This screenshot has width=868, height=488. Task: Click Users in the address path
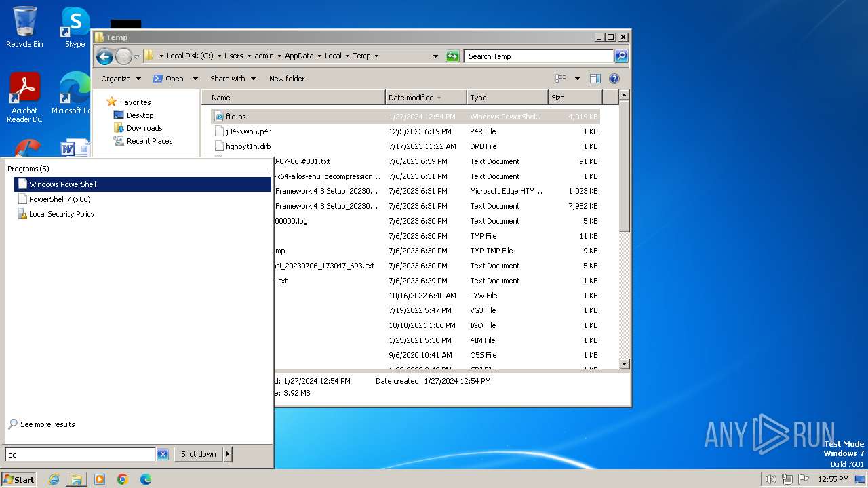point(233,56)
